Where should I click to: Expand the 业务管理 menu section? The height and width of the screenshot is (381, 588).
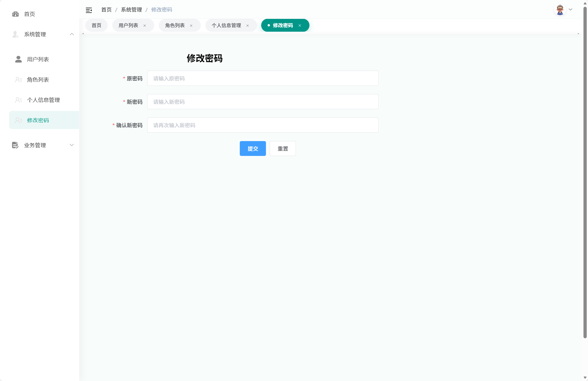pos(72,145)
